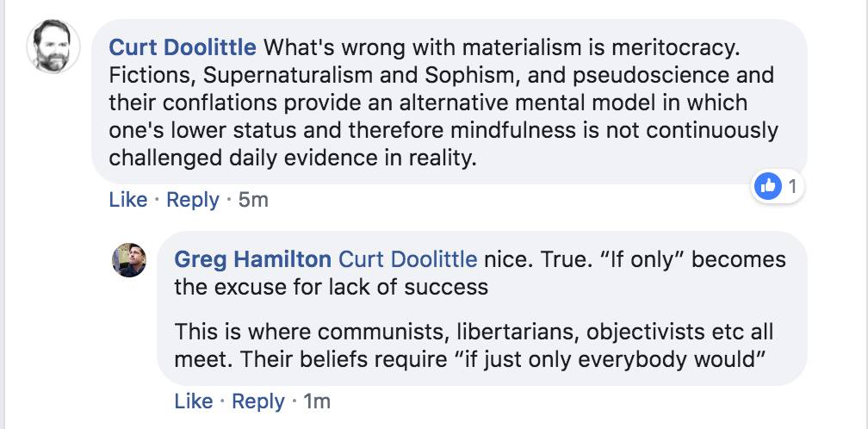Click the Curt Doolittle mention in Greg's reply

[408, 258]
